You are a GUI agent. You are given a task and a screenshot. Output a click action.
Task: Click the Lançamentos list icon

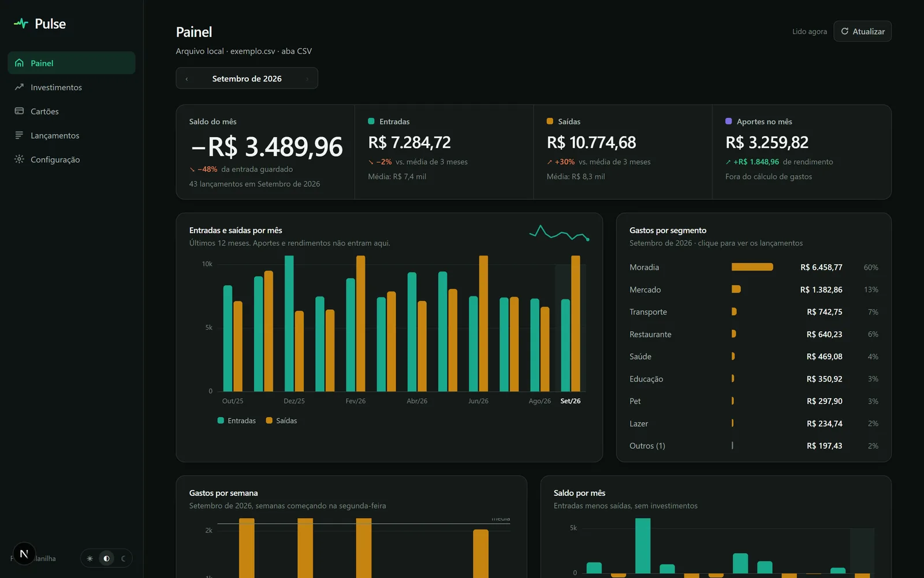tap(19, 135)
